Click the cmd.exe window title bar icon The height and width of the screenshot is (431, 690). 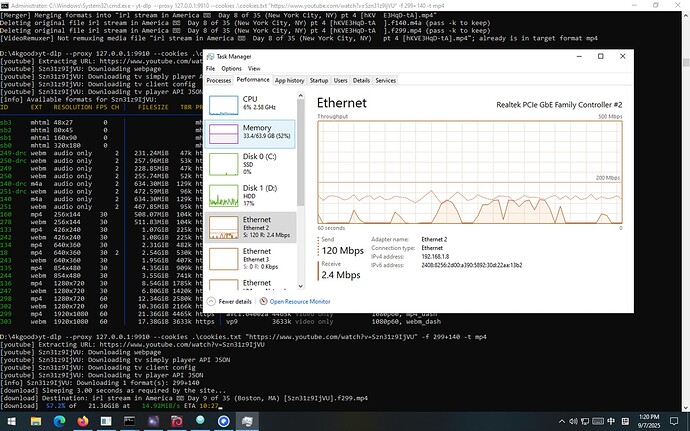pos(4,5)
